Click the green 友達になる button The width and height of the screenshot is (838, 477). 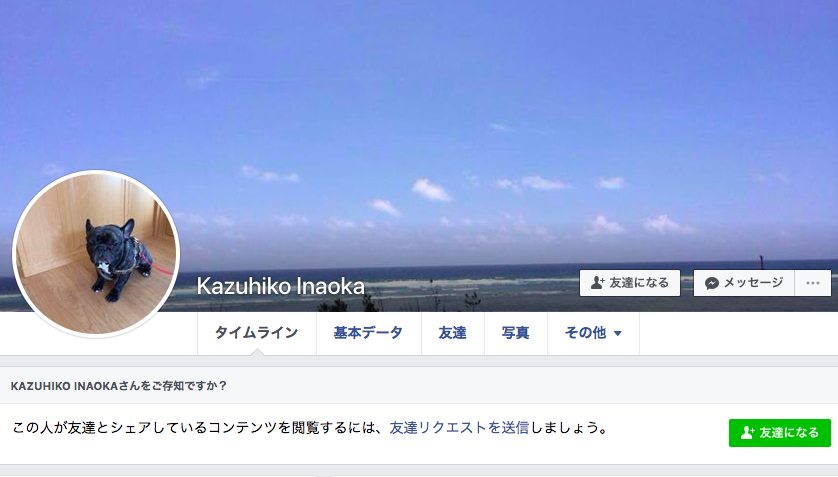coord(780,433)
